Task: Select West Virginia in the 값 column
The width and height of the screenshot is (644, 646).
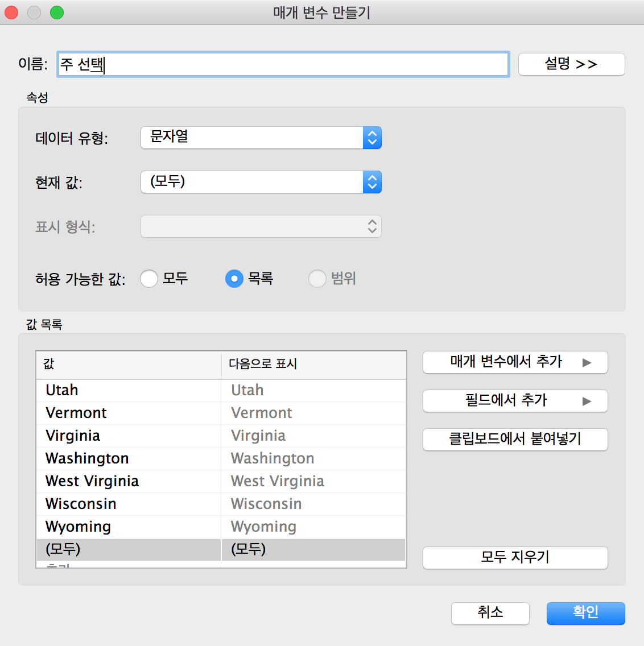Action: pos(129,482)
